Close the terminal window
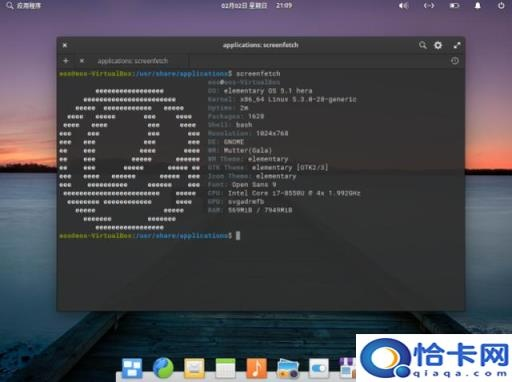 pyautogui.click(x=65, y=45)
